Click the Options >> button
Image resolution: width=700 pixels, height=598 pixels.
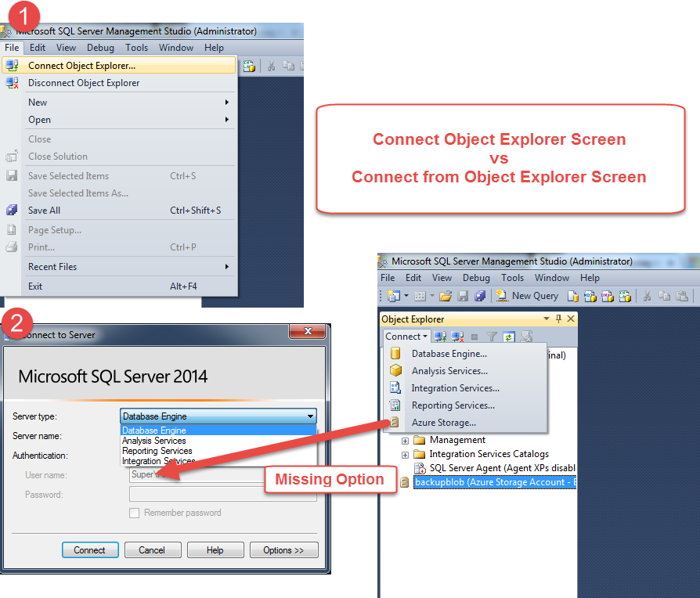[284, 549]
